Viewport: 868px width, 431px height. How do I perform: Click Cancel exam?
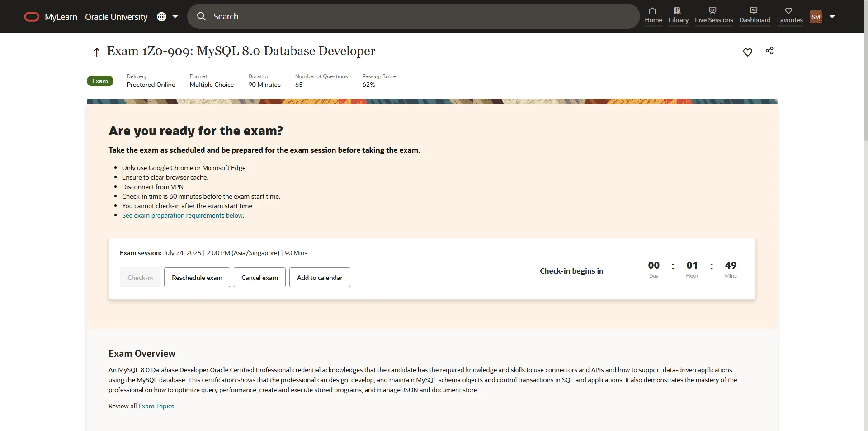[x=259, y=277]
